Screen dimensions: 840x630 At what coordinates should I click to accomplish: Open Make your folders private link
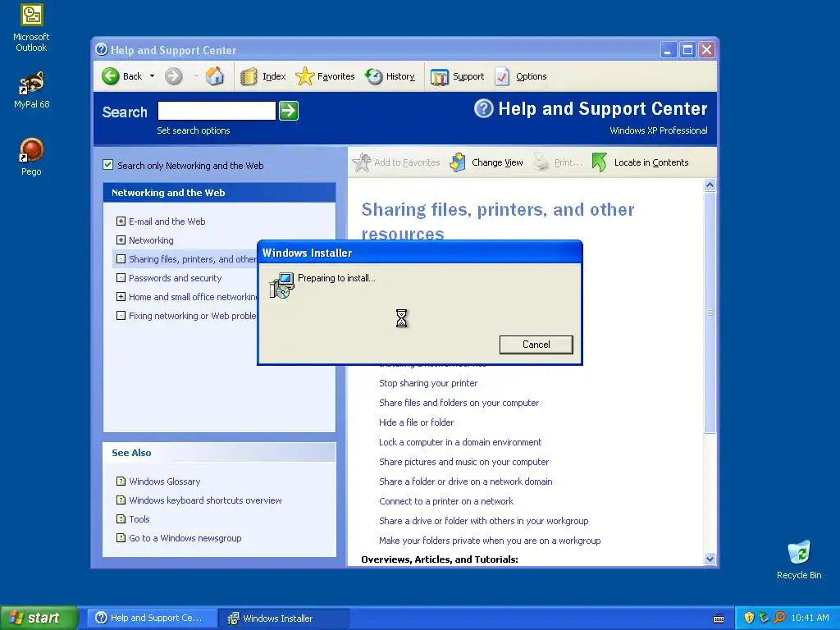coord(490,541)
